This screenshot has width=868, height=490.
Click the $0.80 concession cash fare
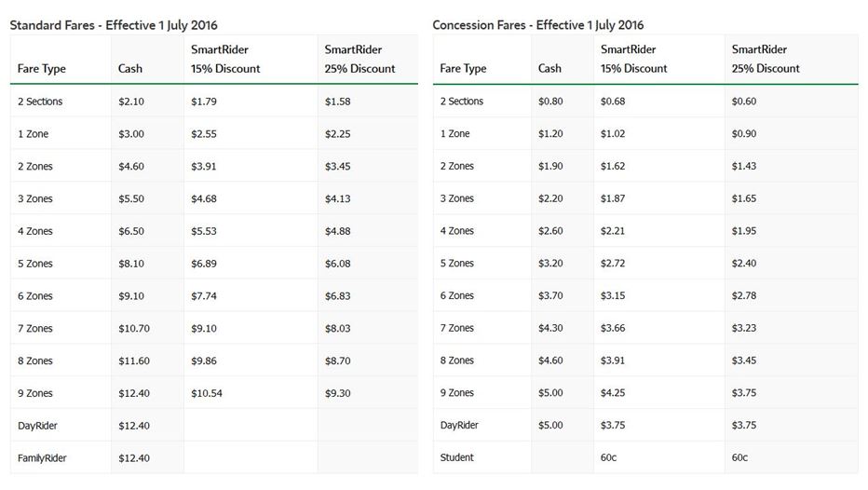550,102
